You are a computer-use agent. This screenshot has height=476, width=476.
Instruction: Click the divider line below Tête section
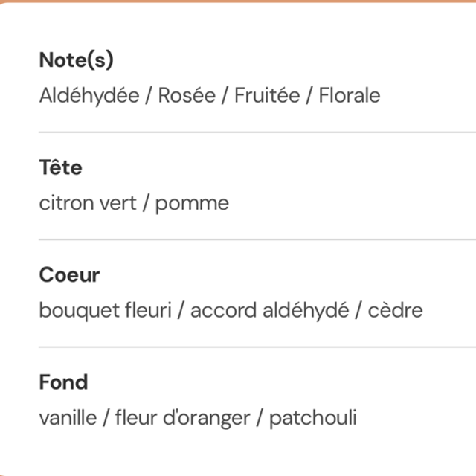[257, 239]
